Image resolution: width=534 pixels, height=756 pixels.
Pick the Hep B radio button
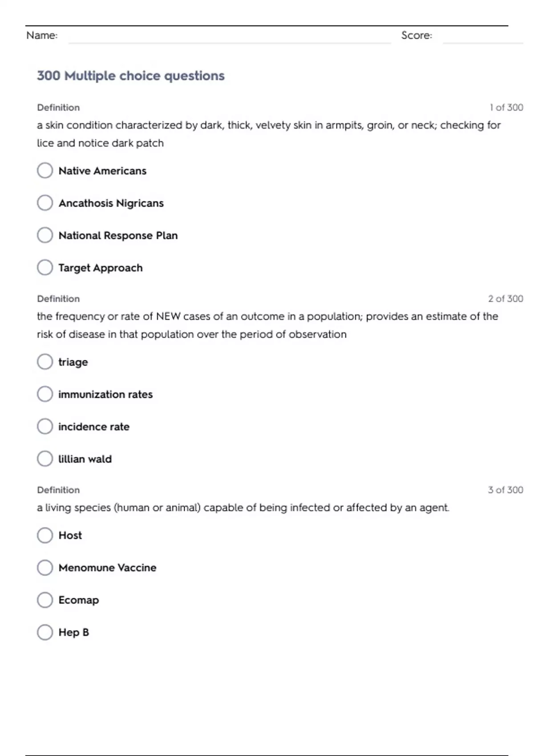[x=45, y=632]
